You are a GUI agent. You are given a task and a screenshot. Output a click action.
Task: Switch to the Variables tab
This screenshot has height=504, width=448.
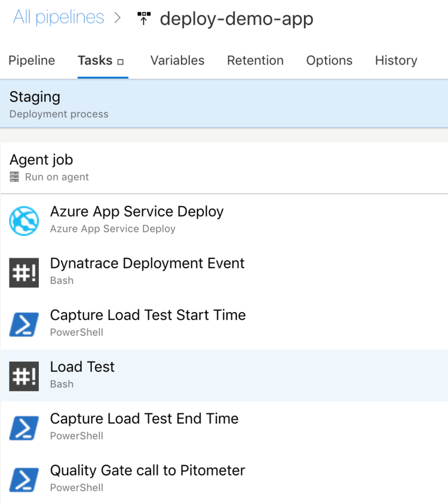point(177,60)
